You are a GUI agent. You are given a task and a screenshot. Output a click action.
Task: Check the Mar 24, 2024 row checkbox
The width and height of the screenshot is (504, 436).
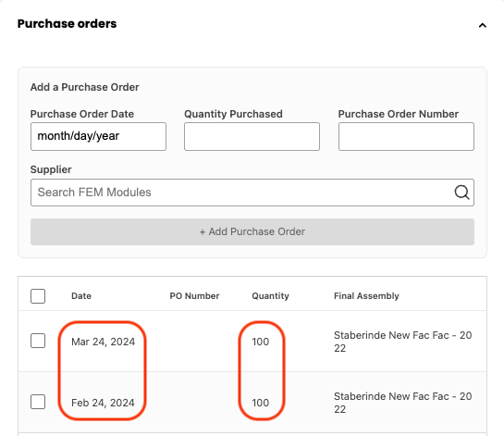coord(38,341)
